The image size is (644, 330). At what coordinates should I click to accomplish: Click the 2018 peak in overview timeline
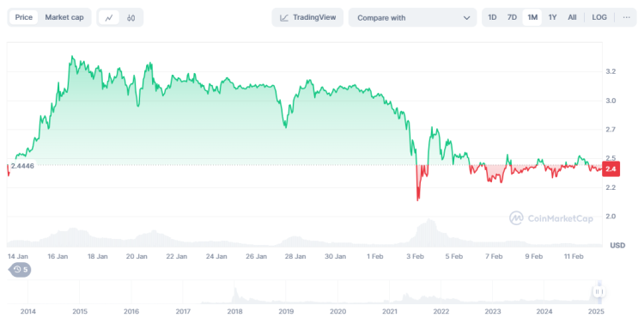pos(235,292)
